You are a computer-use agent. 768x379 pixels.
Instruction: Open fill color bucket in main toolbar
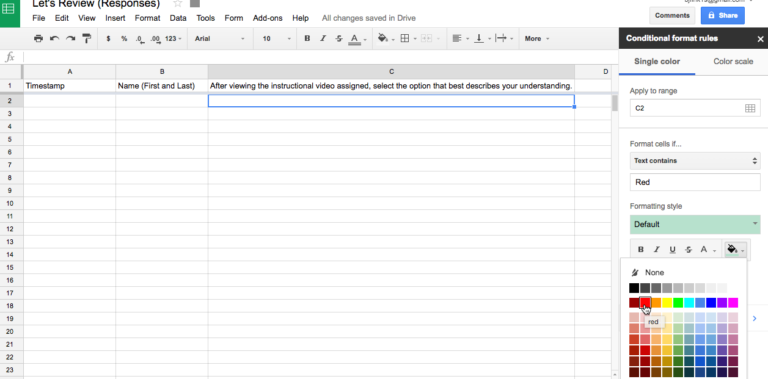[384, 38]
